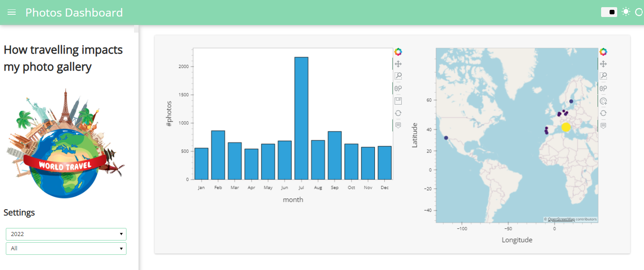Click the 'How travelling impacts my photo gallery' heading

[x=63, y=58]
